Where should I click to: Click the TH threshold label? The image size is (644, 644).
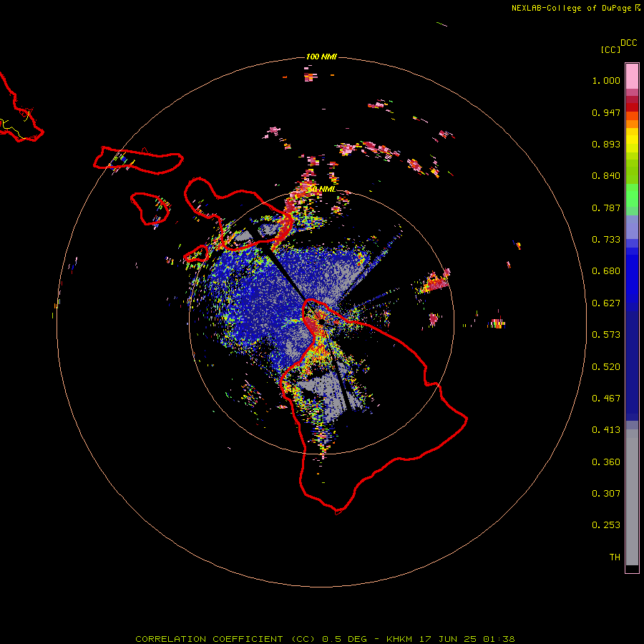click(615, 557)
